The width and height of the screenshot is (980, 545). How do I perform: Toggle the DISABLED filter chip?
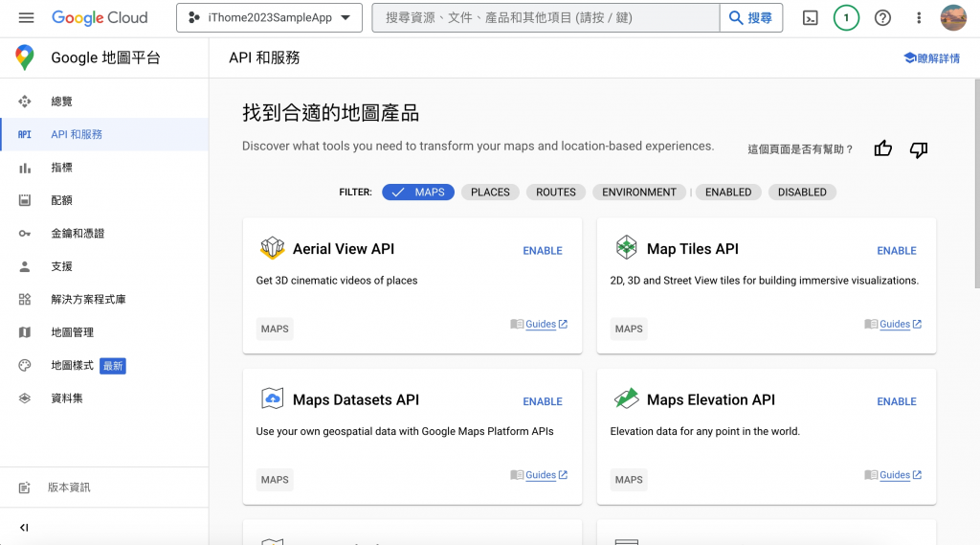click(x=802, y=193)
